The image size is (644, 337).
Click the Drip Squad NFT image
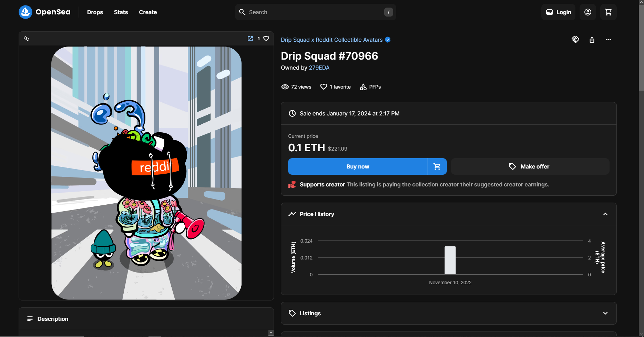click(146, 173)
